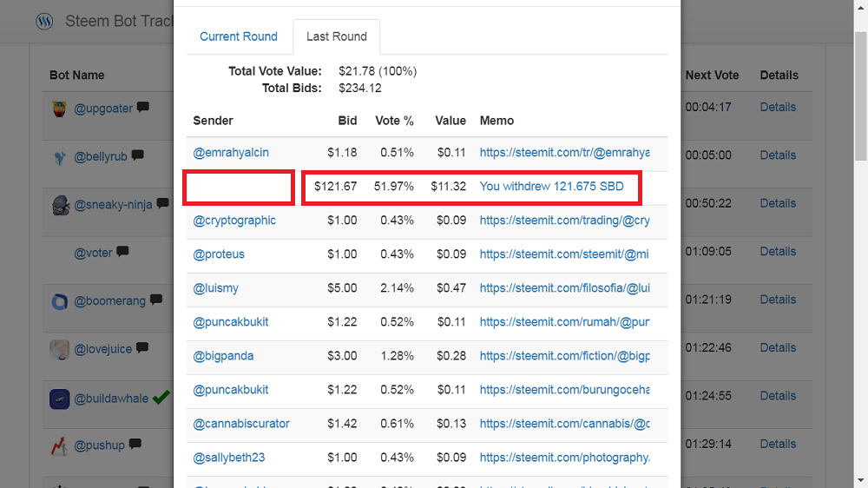Select the Last Round tab

tap(337, 36)
